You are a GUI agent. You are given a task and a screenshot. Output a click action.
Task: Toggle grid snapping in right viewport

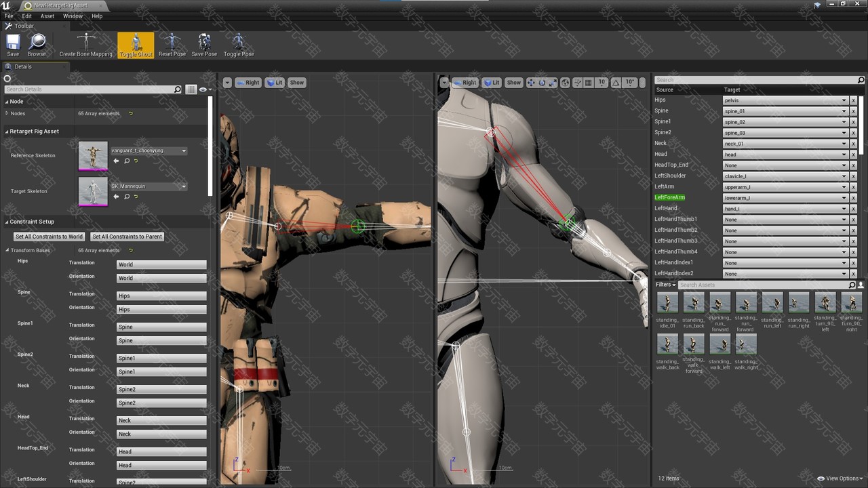point(589,83)
